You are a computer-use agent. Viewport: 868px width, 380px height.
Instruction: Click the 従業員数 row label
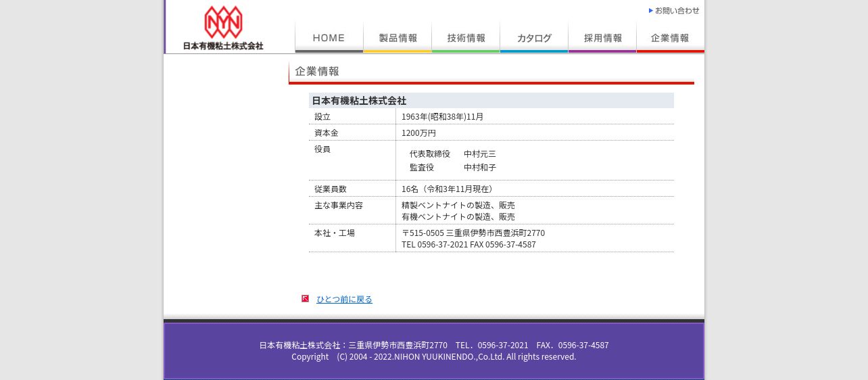click(331, 189)
